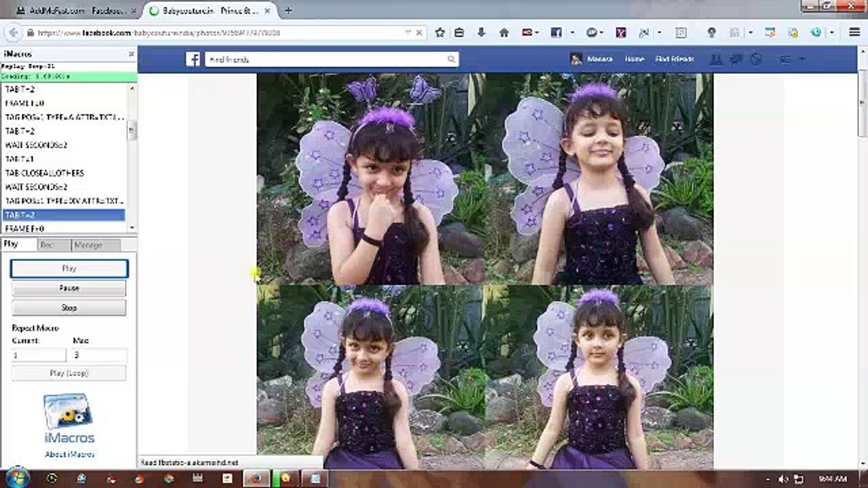Bookmark this page with the star icon
This screenshot has height=488, width=868.
440,33
